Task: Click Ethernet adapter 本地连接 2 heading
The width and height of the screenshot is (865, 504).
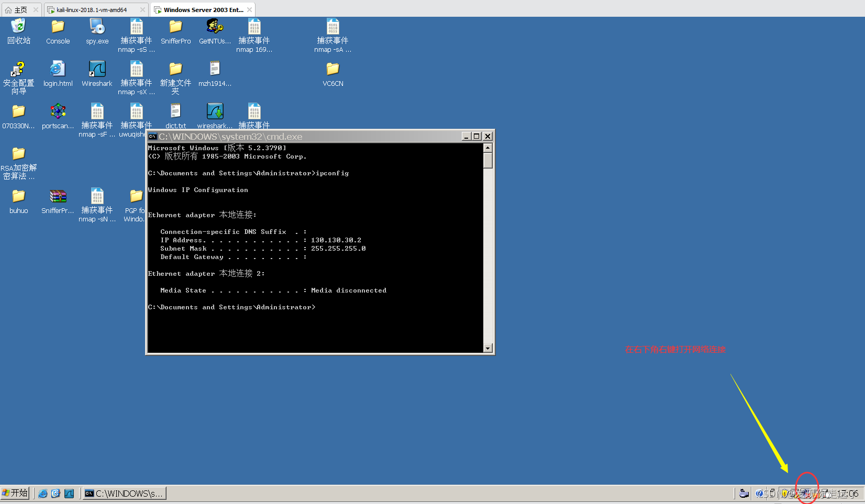Action: click(206, 273)
